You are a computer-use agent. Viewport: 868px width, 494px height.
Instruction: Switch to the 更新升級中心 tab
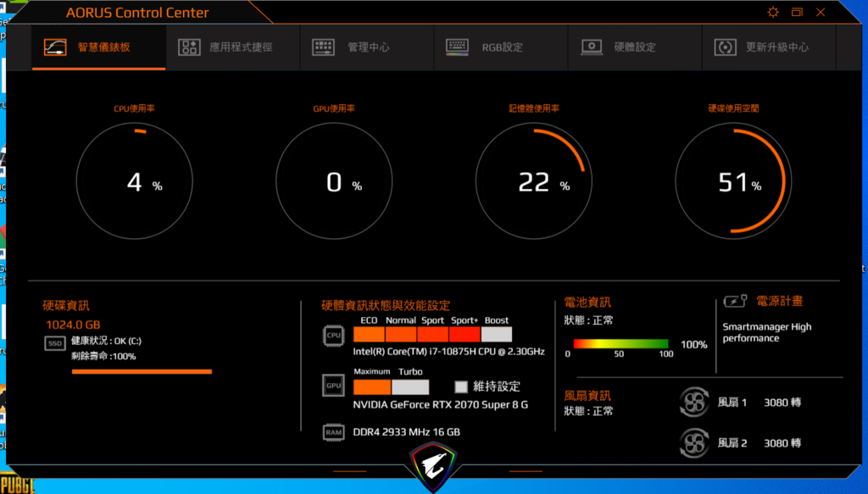[768, 47]
